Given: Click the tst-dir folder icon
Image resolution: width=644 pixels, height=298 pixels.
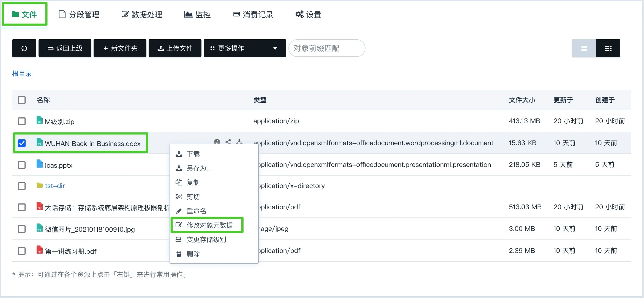Looking at the screenshot, I should click(x=40, y=186).
